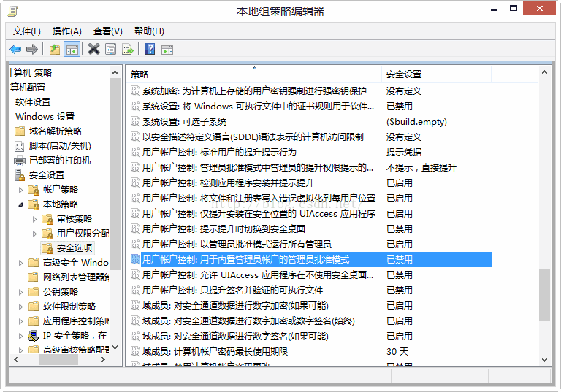Expand the 用户权限分配 tree node arrow
The image size is (561, 392).
35,234
